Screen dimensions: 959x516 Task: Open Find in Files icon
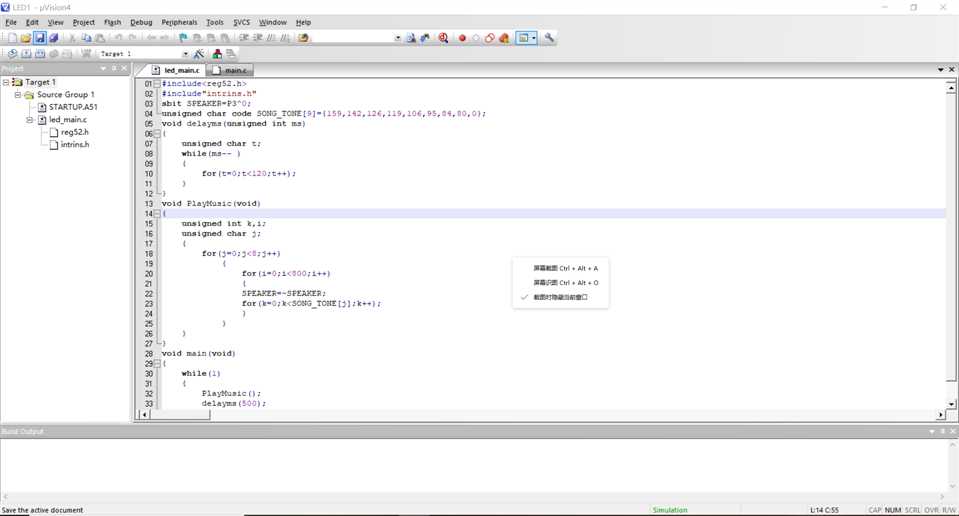(x=303, y=38)
